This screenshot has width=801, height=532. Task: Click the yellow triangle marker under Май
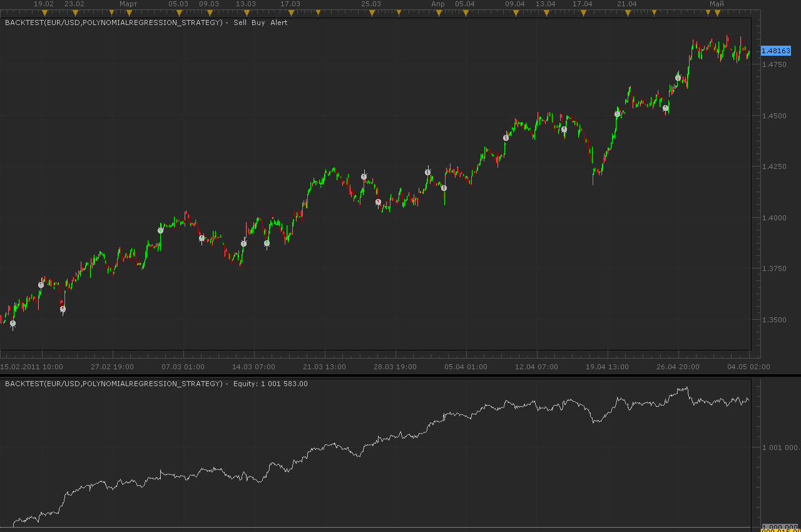click(x=717, y=13)
